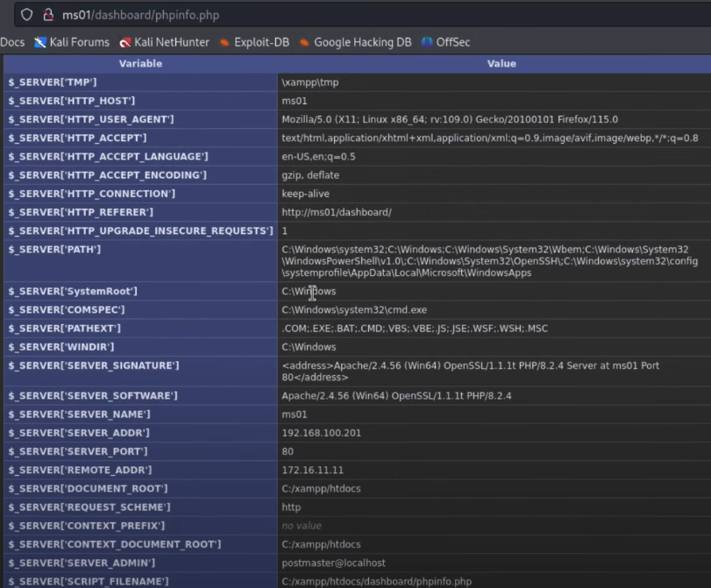Viewport: 711px width, 588px height.
Task: Click the $_SERVER['SERVER_SOFTWARE'] variable cell
Action: point(92,395)
